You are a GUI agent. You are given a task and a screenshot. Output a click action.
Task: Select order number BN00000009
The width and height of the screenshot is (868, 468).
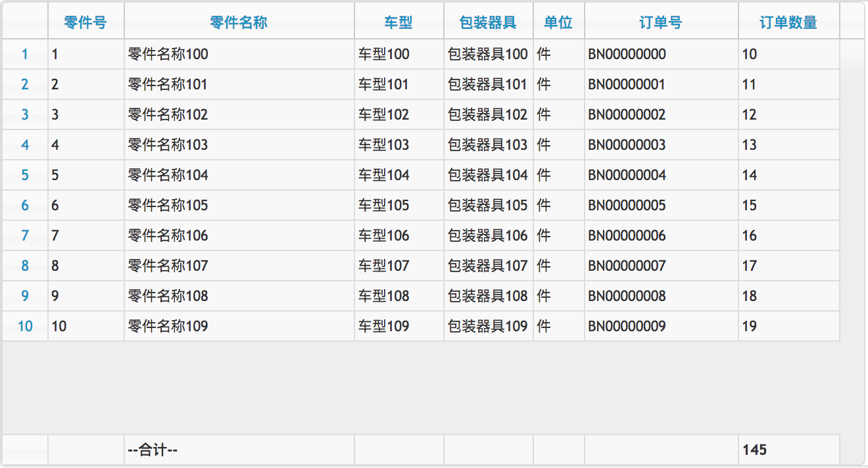[x=662, y=327]
